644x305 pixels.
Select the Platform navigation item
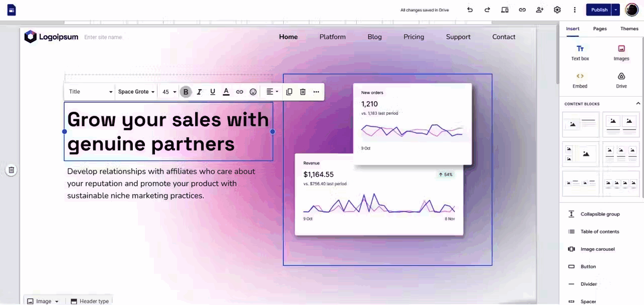tap(333, 37)
